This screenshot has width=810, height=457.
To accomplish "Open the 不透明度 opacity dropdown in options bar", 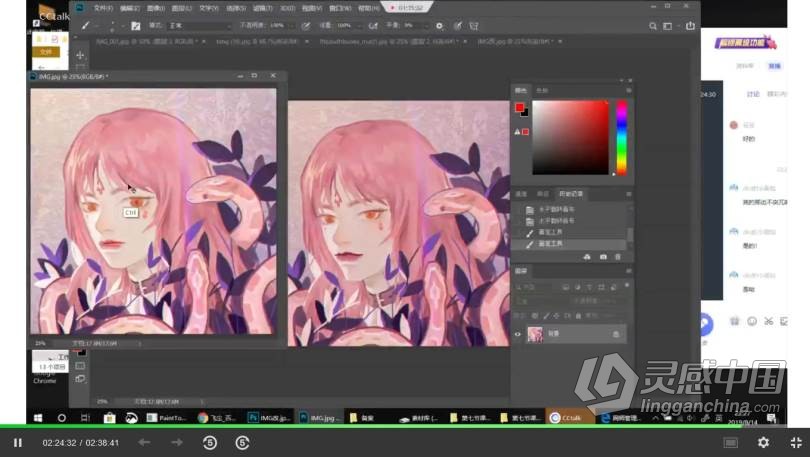I will 294,26.
